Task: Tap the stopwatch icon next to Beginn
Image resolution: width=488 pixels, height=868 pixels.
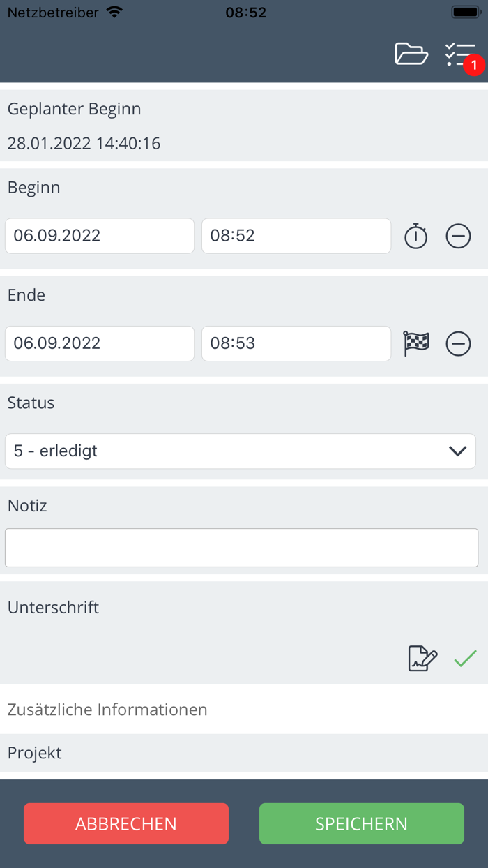Action: [x=415, y=236]
